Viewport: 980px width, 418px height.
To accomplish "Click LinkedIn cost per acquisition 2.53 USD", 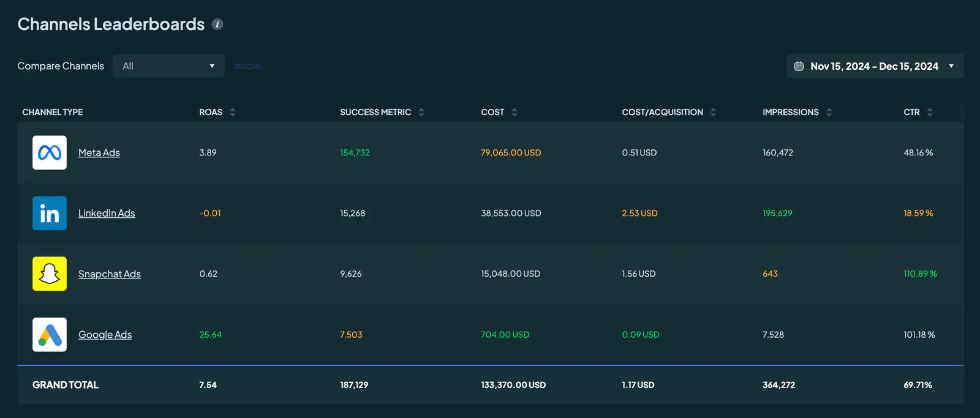I will tap(639, 213).
